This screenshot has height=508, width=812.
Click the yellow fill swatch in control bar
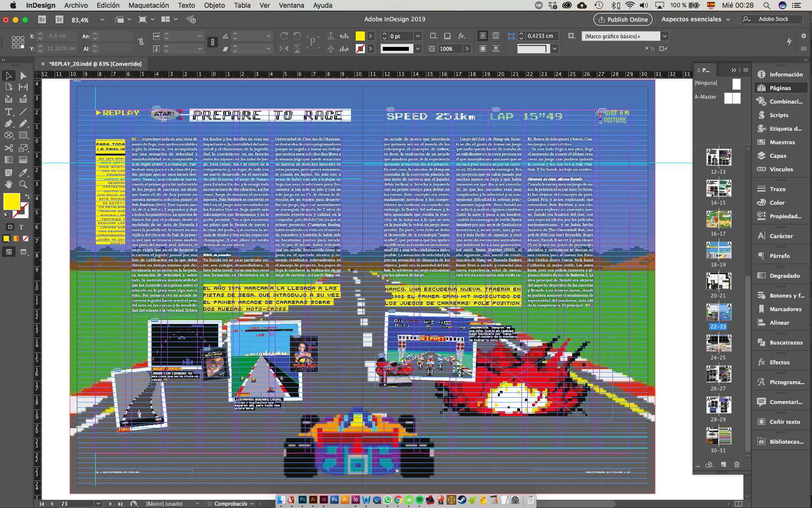tap(360, 36)
